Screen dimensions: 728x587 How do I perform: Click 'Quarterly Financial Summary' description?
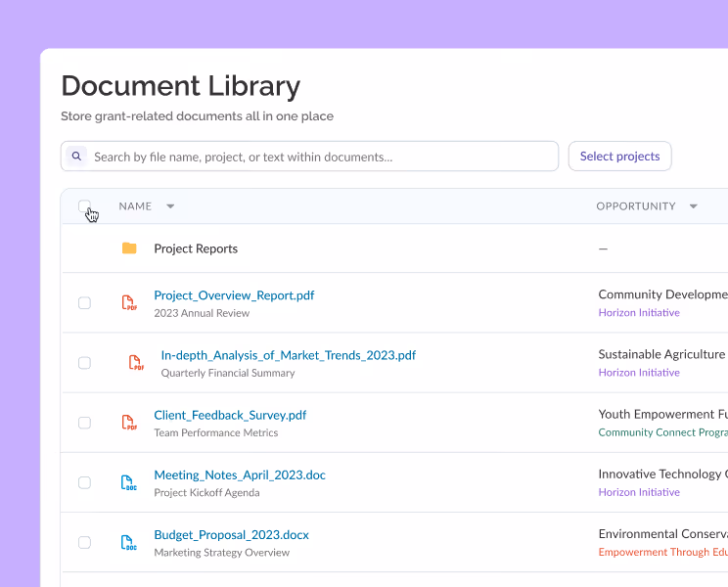(x=228, y=373)
